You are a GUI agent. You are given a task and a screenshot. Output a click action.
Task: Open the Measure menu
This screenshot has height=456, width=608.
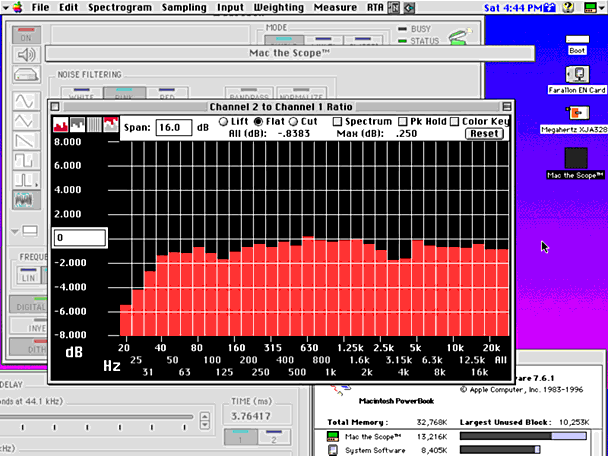(x=335, y=7)
